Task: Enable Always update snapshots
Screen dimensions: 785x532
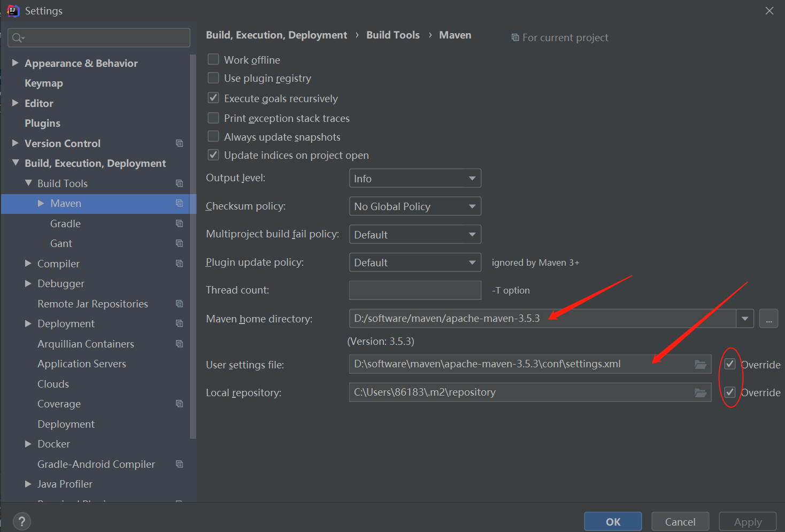Action: [213, 136]
